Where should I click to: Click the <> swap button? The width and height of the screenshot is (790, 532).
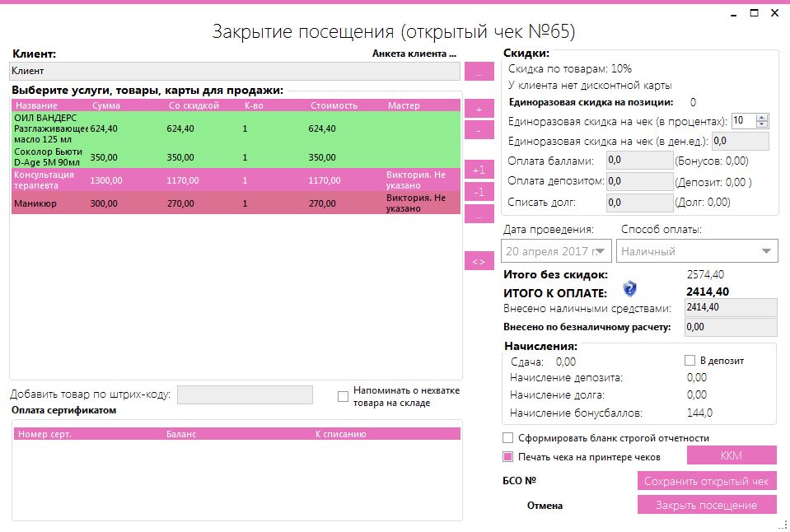479,261
